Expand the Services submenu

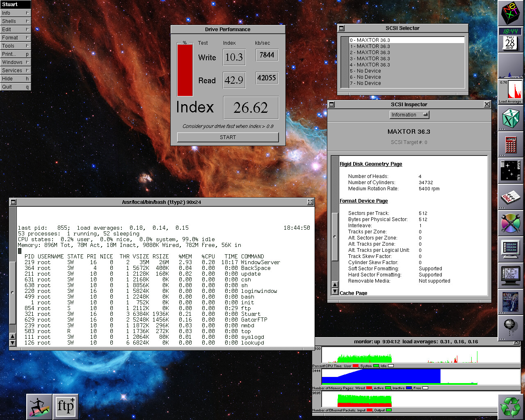click(x=15, y=70)
